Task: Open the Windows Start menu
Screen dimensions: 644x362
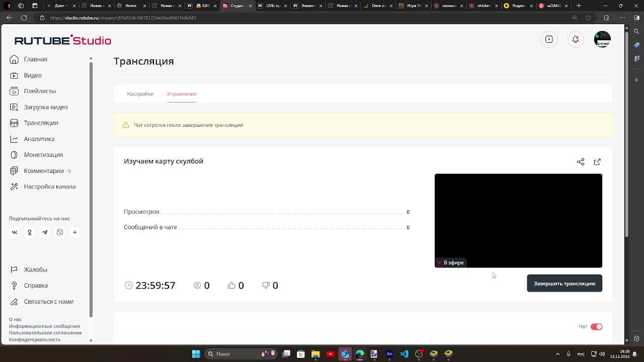Action: pos(196,354)
